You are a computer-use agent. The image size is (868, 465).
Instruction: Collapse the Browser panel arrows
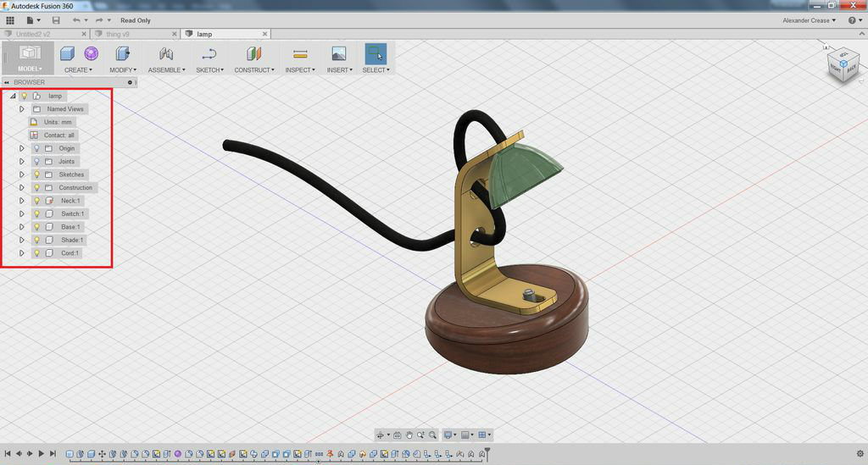(x=7, y=82)
